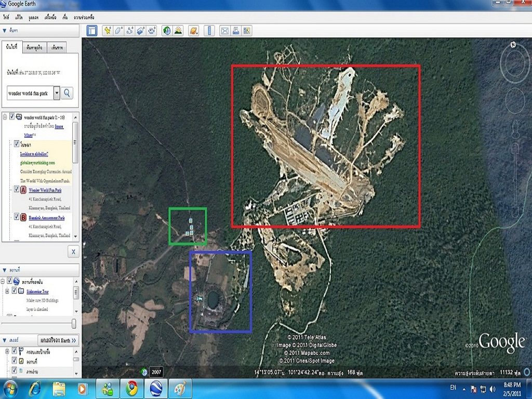Open the Help (ความช่วยเหลือ) menu
The height and width of the screenshot is (399, 532).
point(84,17)
